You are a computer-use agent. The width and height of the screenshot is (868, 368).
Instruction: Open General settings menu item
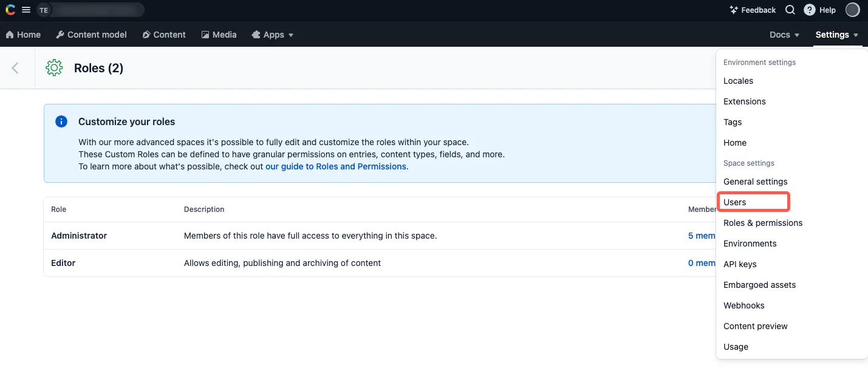(x=791, y=182)
